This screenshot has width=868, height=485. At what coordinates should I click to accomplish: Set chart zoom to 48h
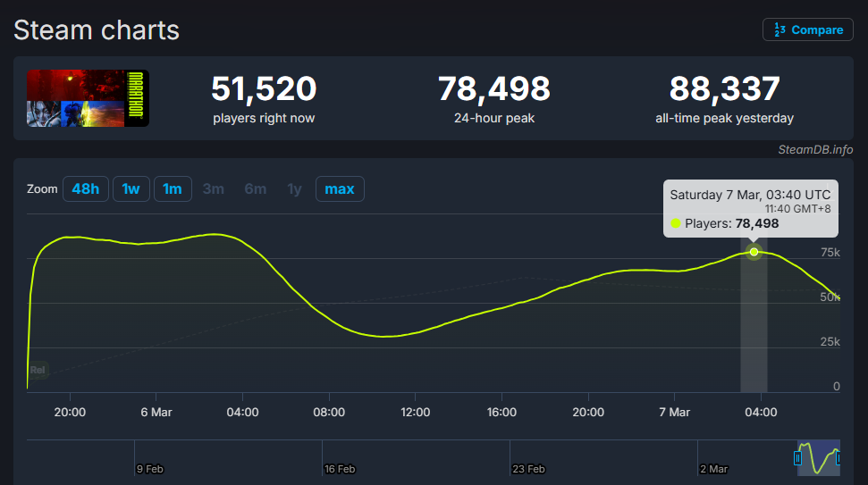pos(85,189)
